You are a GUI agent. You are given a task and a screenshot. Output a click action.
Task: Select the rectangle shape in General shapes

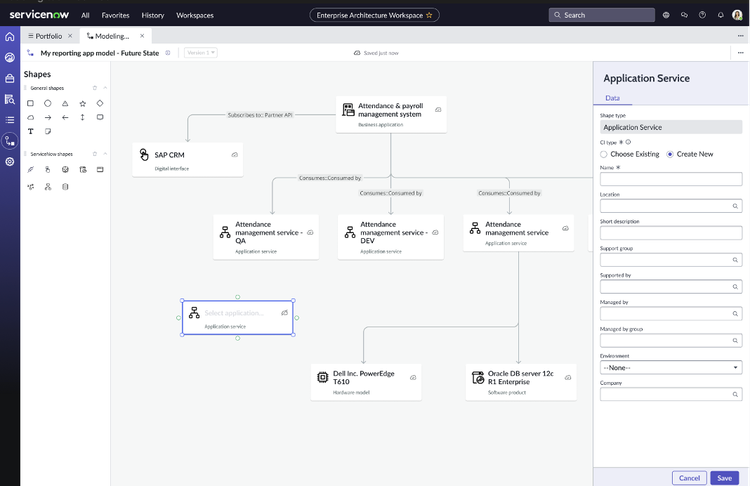[31, 103]
